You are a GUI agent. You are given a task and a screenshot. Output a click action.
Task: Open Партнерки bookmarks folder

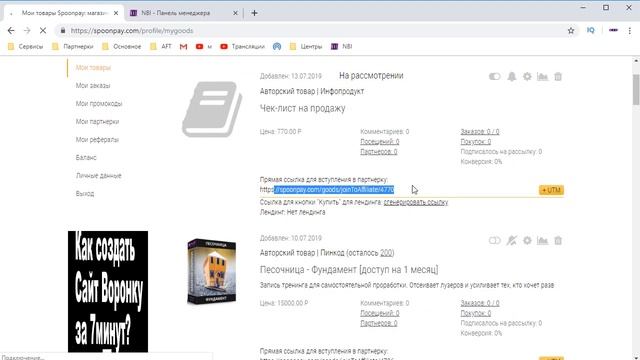(73, 47)
